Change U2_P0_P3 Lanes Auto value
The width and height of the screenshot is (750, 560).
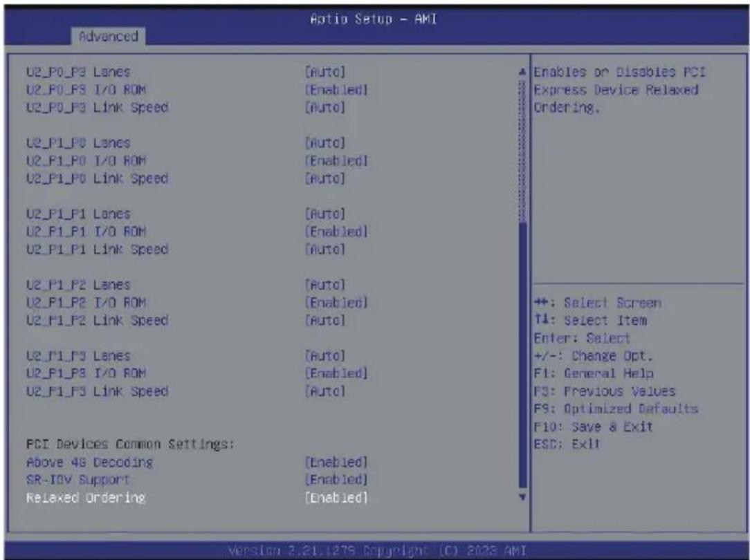(324, 72)
